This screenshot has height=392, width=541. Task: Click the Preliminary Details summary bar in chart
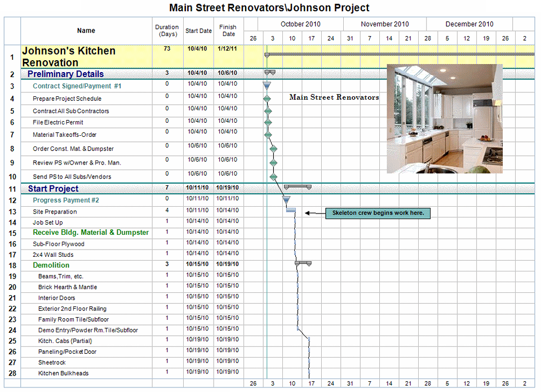point(270,72)
